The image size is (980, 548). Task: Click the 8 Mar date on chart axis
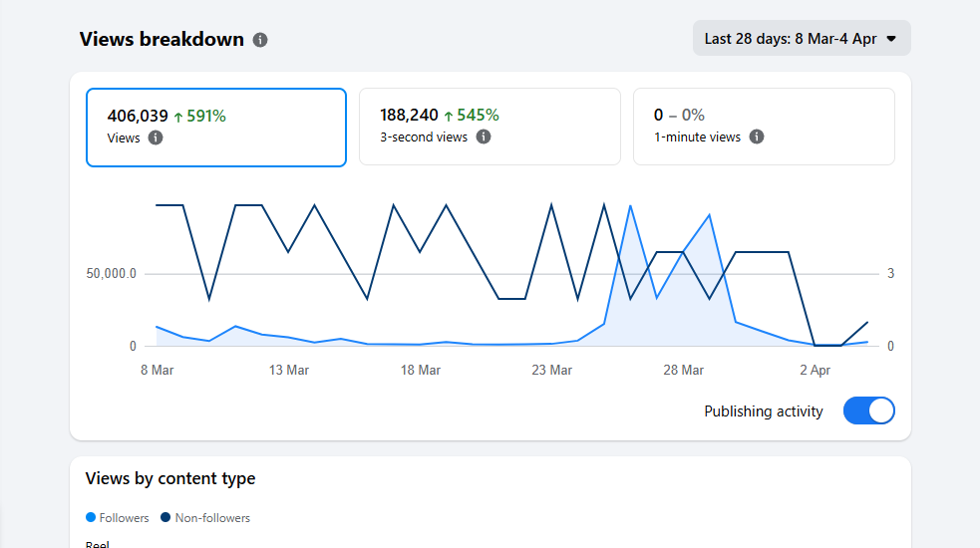[158, 370]
